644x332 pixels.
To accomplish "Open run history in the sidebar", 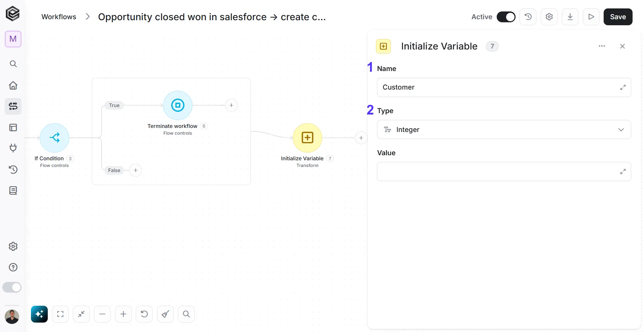I will pyautogui.click(x=13, y=169).
